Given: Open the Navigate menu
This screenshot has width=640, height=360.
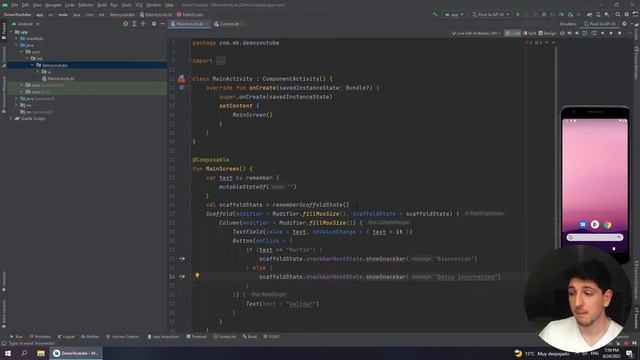Looking at the screenshot, I should tap(53, 5).
